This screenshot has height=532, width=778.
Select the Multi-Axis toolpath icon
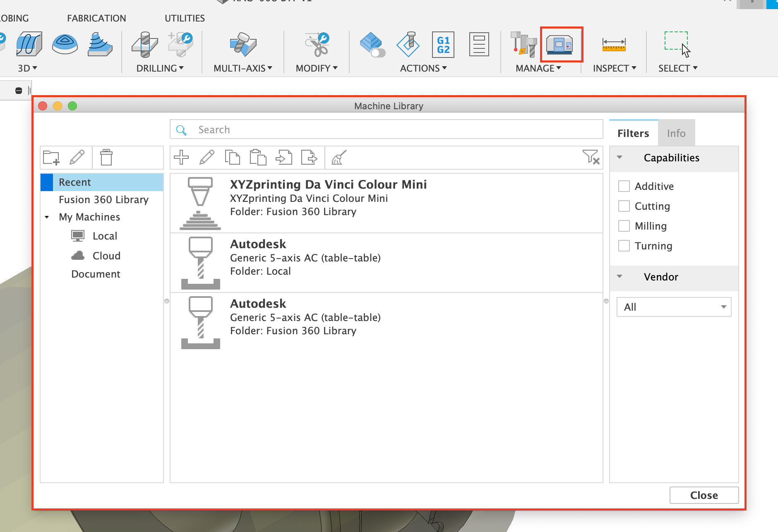point(243,44)
